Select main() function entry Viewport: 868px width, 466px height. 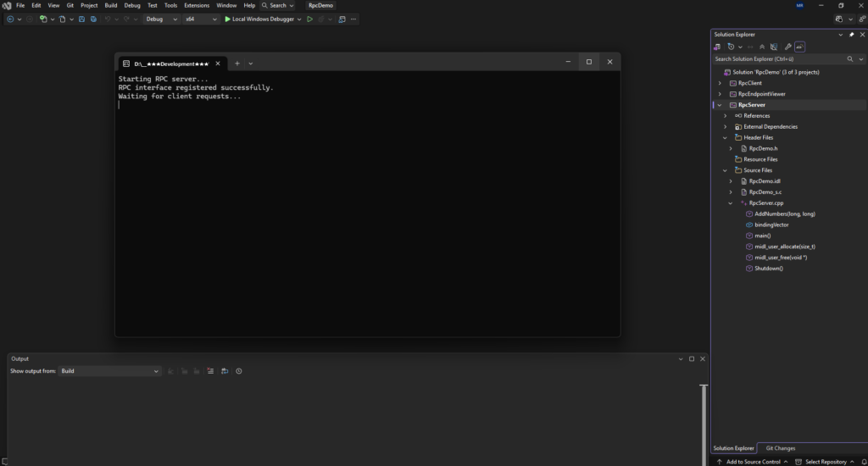tap(762, 236)
